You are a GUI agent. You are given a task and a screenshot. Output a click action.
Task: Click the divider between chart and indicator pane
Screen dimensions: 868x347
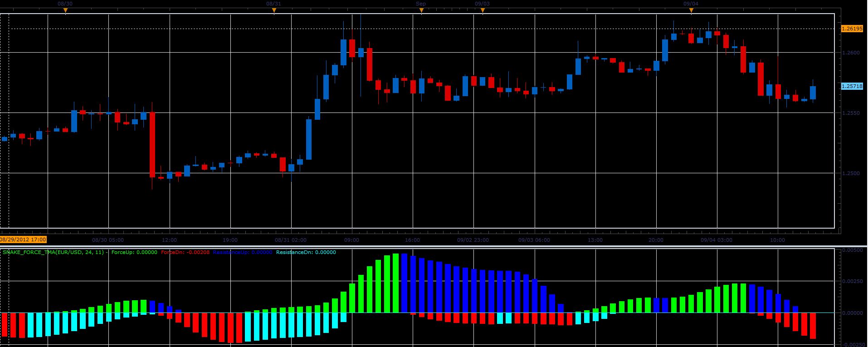click(x=434, y=246)
